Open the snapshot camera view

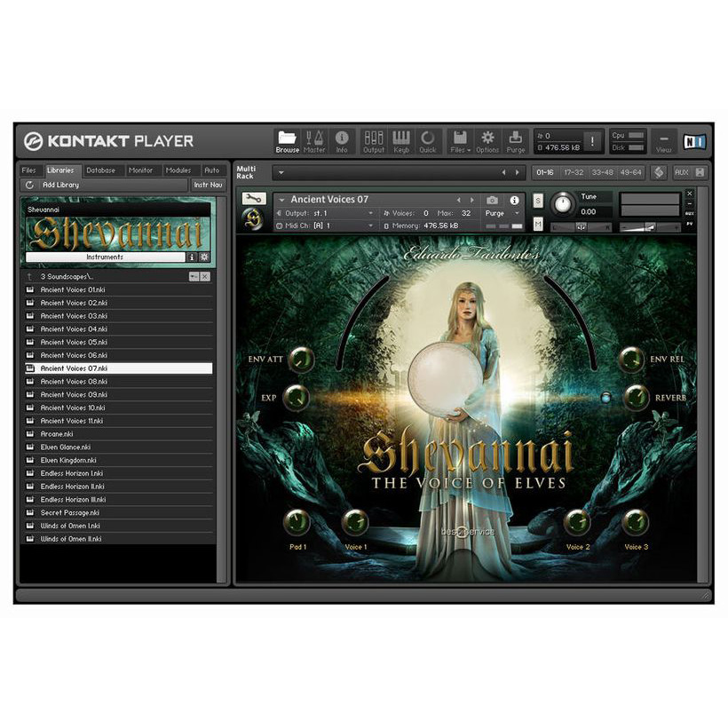(492, 200)
